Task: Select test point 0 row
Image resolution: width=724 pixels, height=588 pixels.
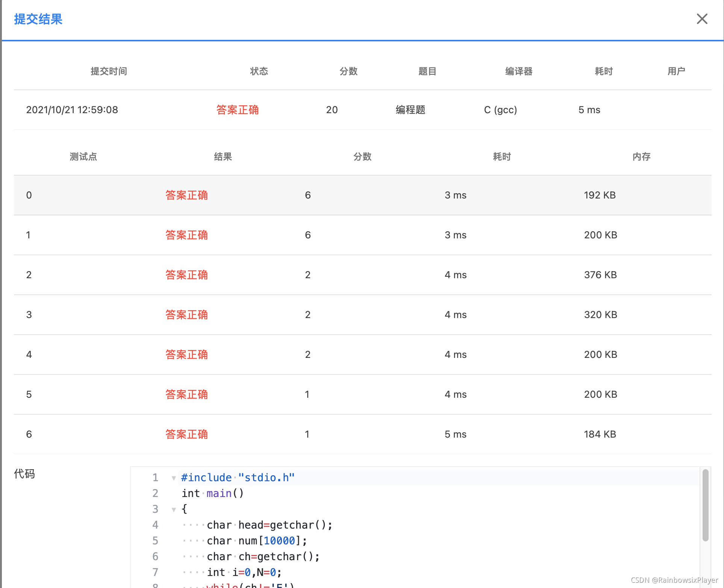Action: coord(362,195)
